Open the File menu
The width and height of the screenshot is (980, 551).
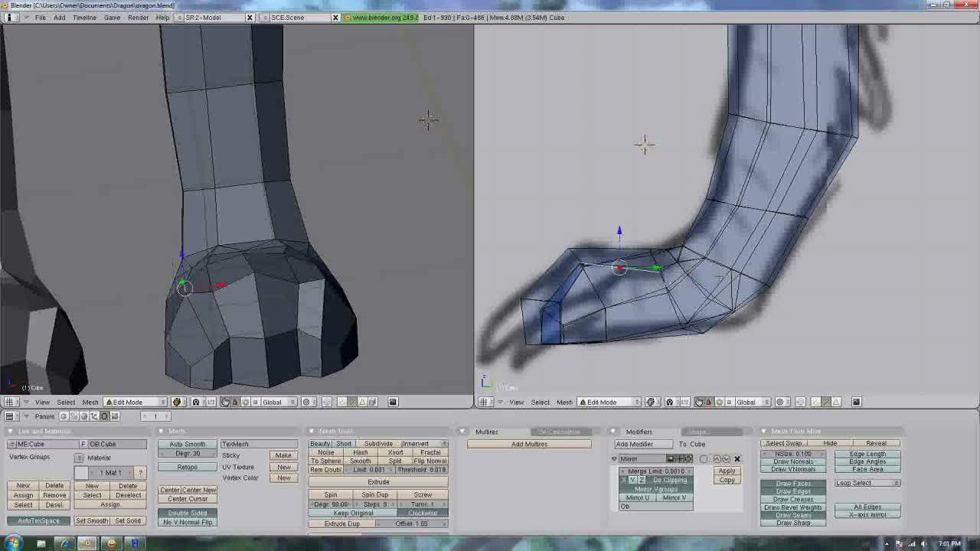coord(40,17)
